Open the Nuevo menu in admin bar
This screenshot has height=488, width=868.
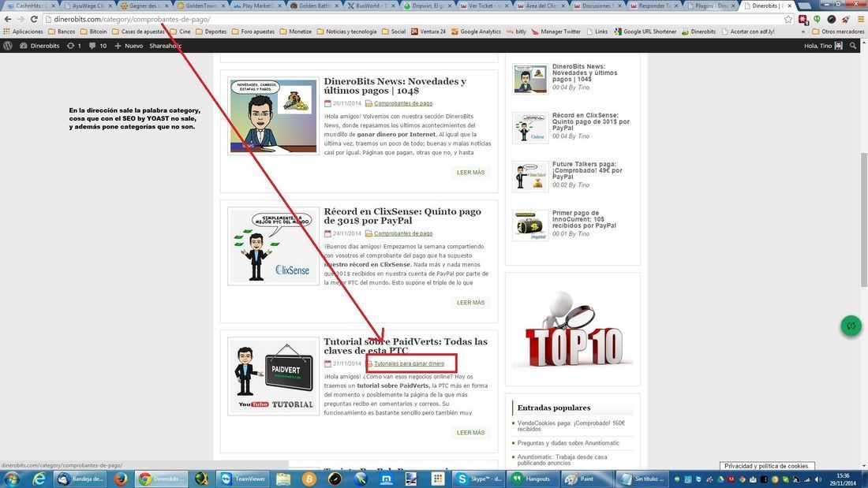click(x=129, y=46)
